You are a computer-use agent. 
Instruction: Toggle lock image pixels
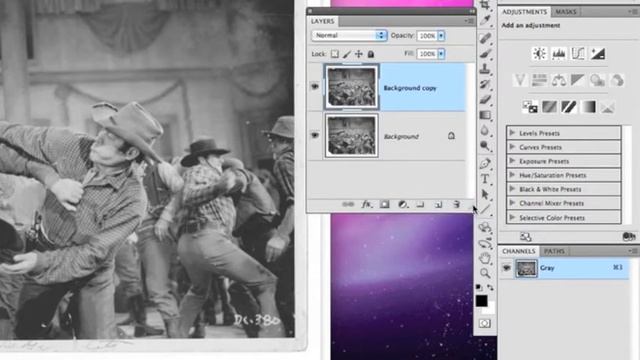(x=347, y=54)
